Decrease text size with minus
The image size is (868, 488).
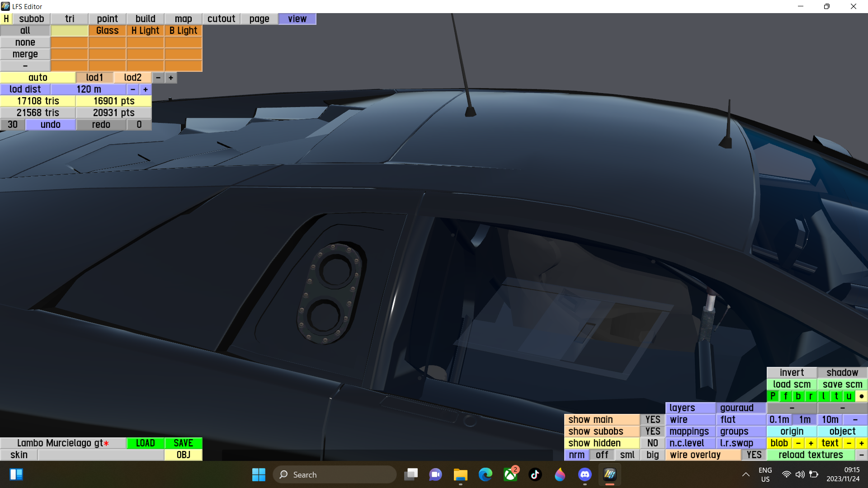pos(849,443)
